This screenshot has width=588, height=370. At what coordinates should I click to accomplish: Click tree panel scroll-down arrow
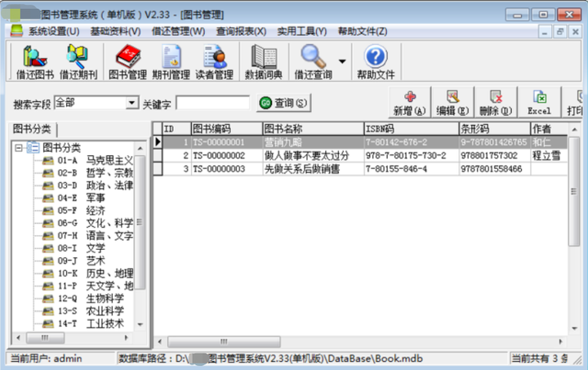point(140,324)
